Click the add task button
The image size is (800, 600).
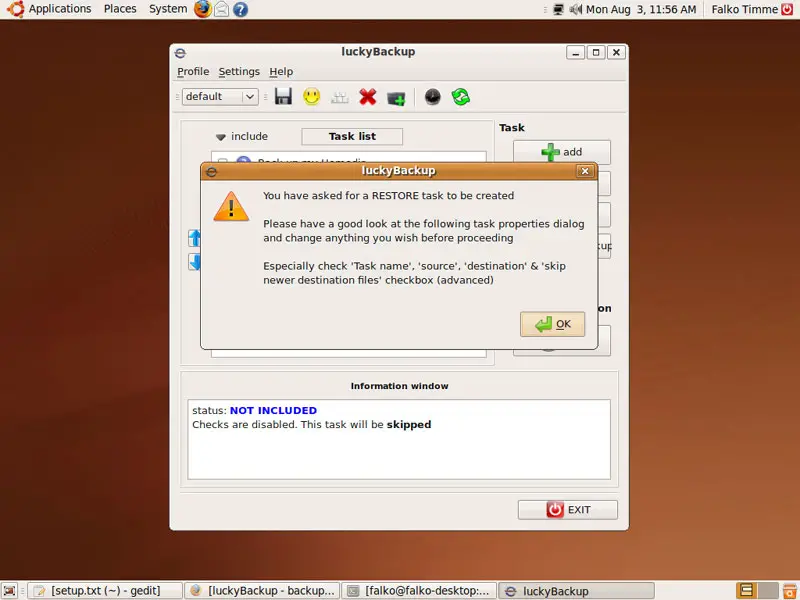pyautogui.click(x=562, y=152)
